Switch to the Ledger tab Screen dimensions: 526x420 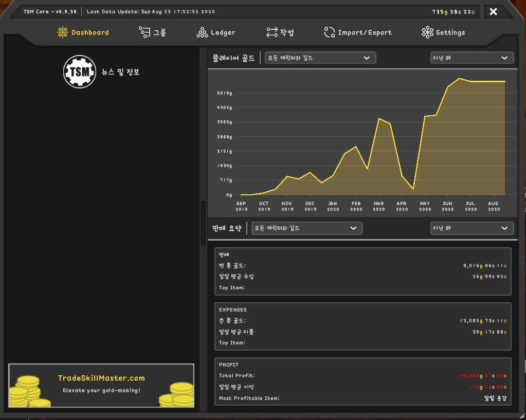(216, 32)
